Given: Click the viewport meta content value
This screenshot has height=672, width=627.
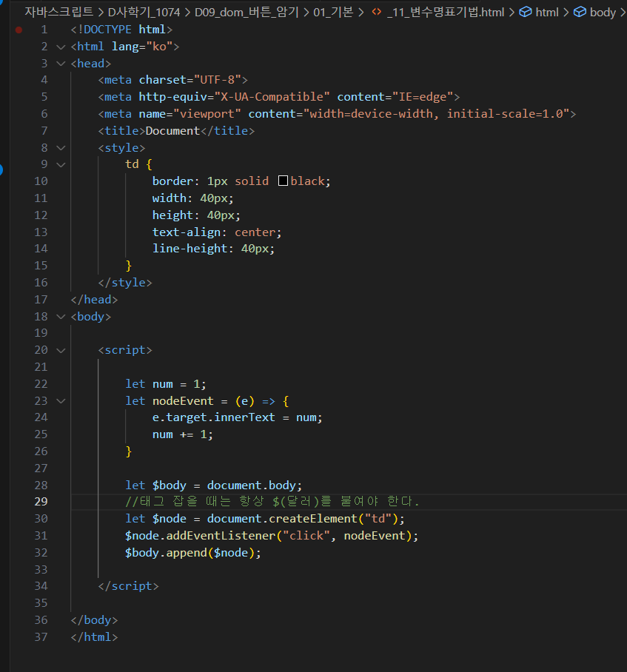Looking at the screenshot, I should pyautogui.click(x=436, y=114).
